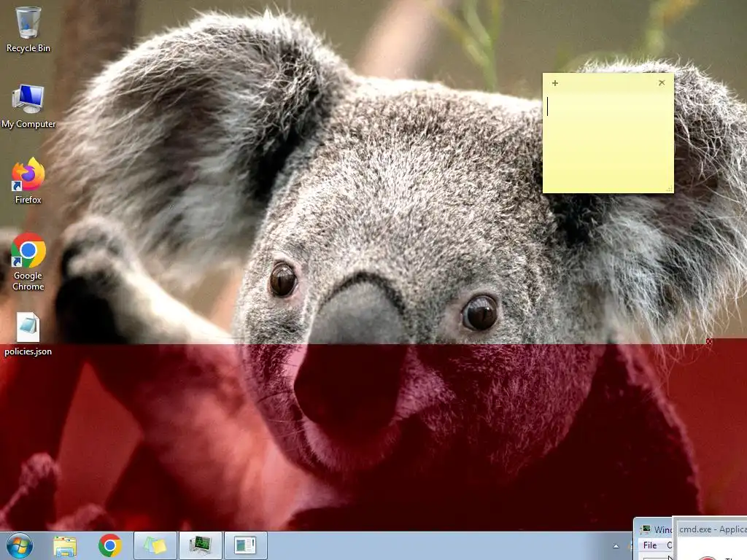747x560 pixels.
Task: Delete the sticky note with X
Action: coord(662,83)
